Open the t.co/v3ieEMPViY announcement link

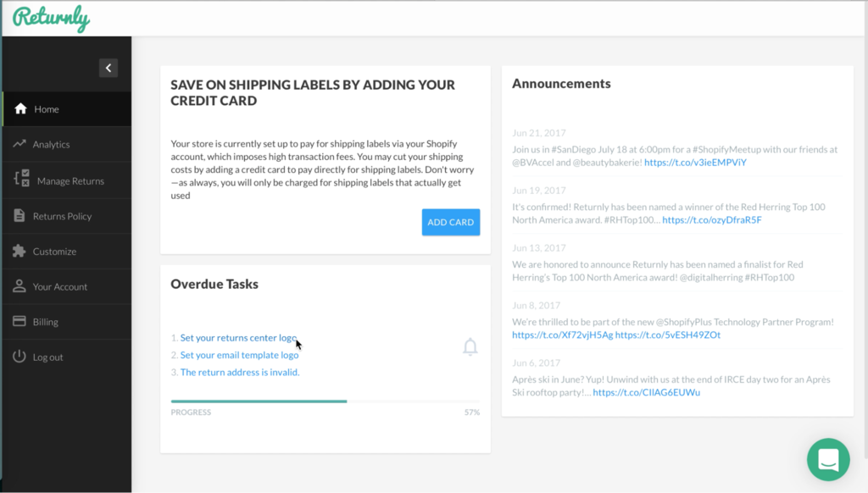click(695, 162)
